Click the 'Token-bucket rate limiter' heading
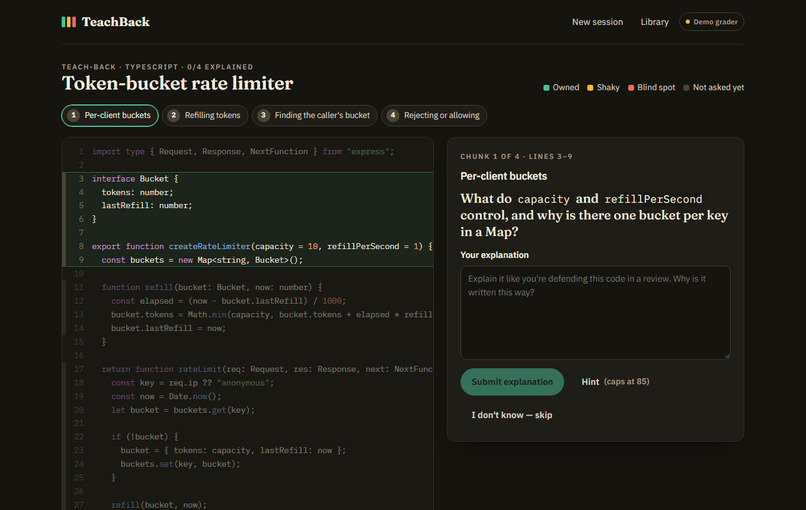 [177, 83]
